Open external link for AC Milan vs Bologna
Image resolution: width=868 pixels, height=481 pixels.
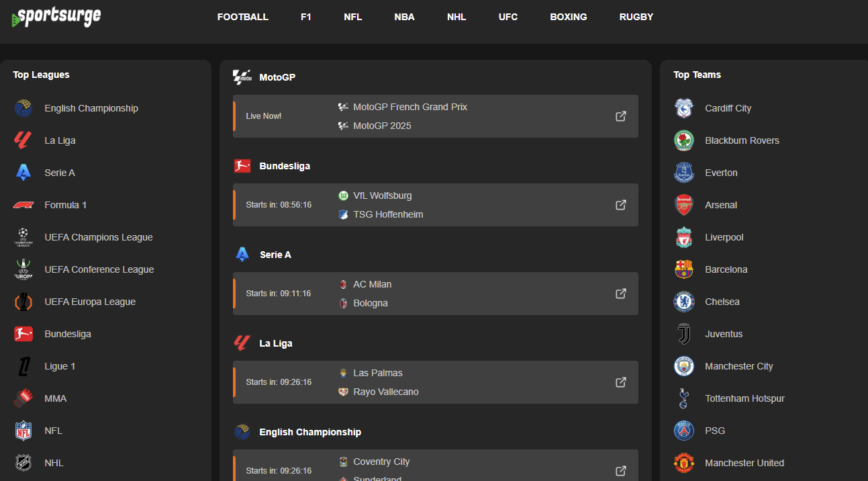pos(621,294)
